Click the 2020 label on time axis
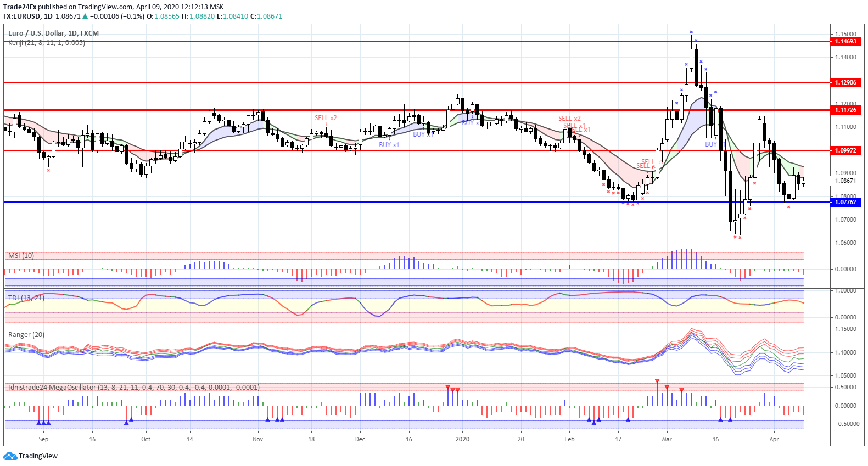 click(x=463, y=439)
